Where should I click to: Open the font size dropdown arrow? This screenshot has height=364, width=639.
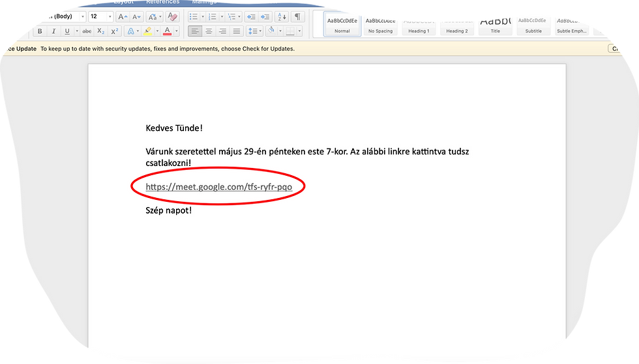point(110,17)
